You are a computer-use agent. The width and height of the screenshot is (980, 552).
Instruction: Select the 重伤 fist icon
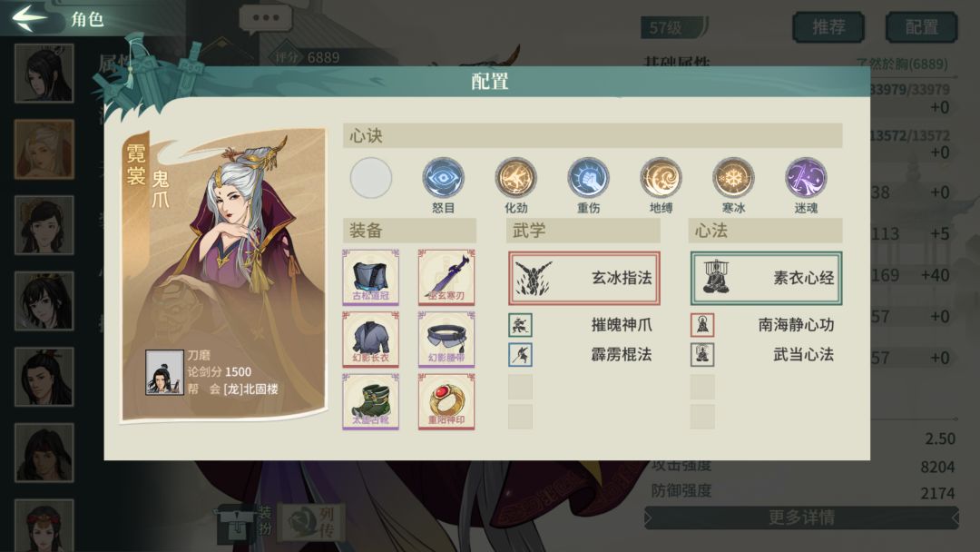pyautogui.click(x=588, y=178)
